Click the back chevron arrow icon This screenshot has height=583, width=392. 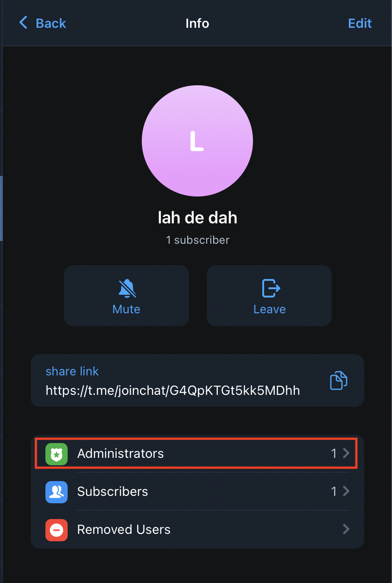tap(23, 23)
